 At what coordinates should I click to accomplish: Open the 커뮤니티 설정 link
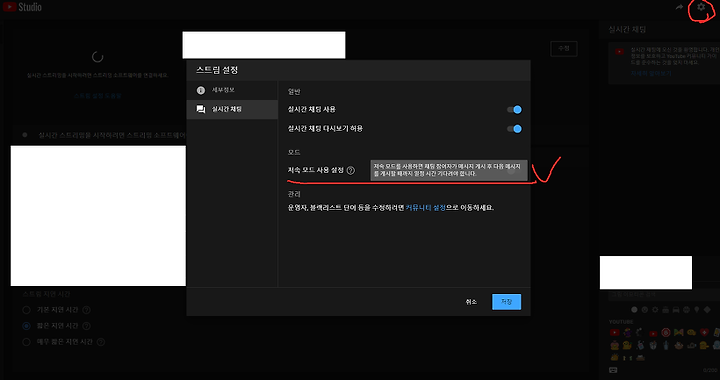pos(426,207)
